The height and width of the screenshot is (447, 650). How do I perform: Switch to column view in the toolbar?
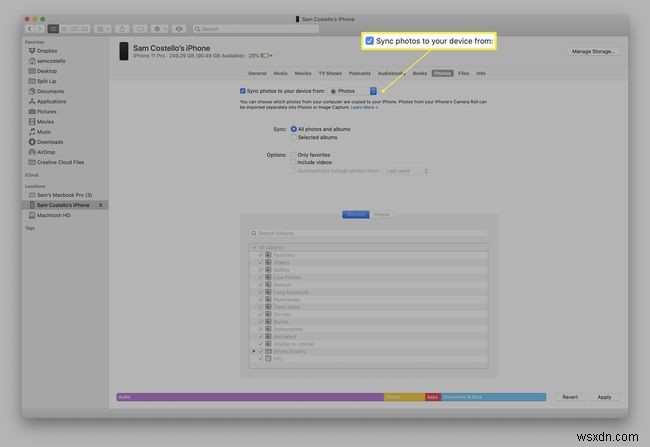pyautogui.click(x=75, y=29)
